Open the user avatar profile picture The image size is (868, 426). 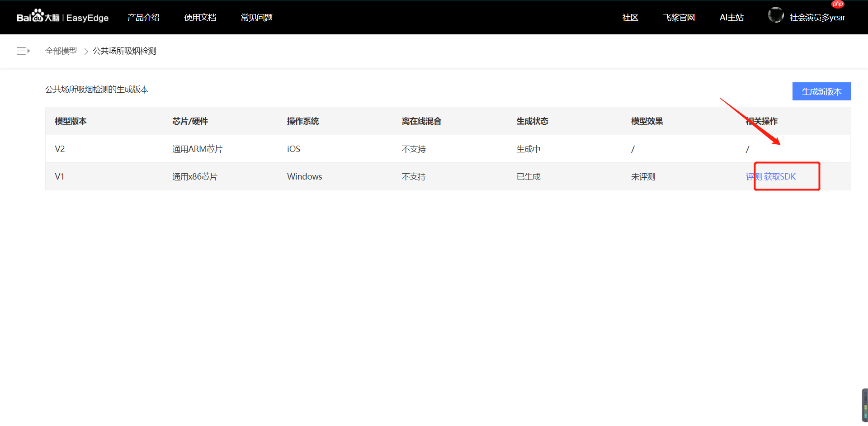pos(775,15)
